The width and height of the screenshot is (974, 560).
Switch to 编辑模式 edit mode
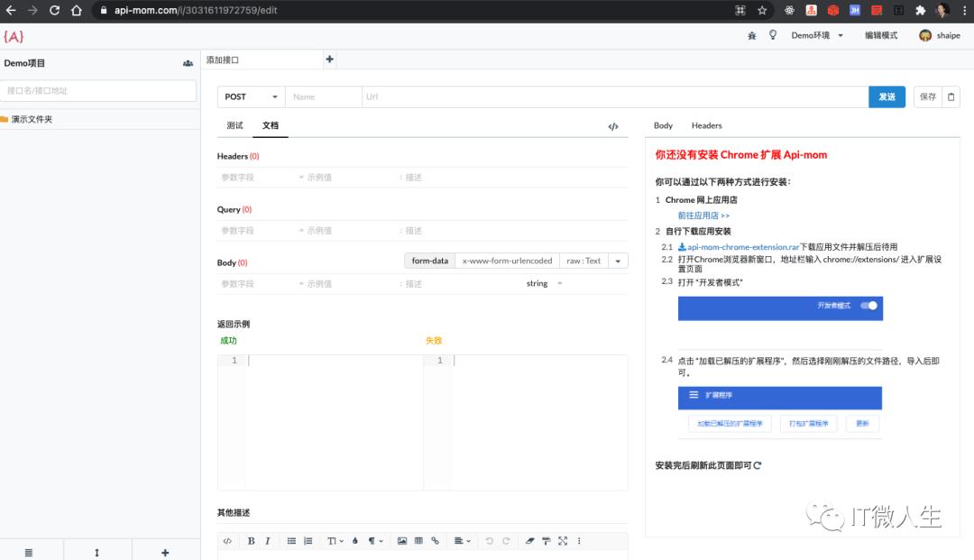(881, 35)
